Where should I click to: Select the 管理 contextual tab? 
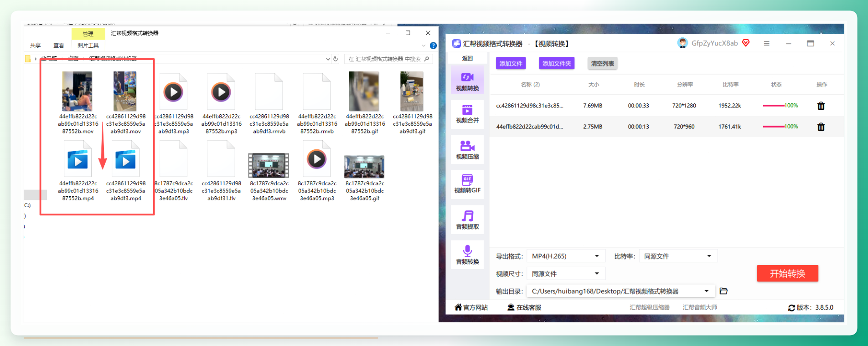(88, 34)
